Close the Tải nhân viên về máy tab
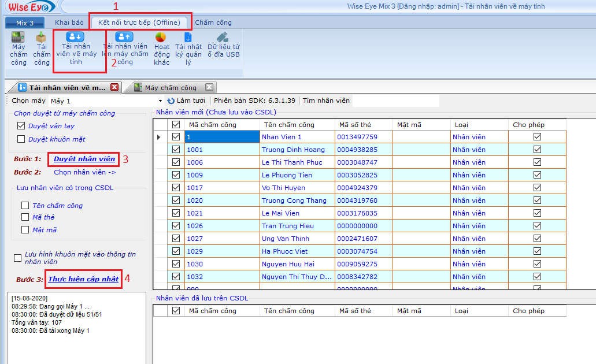Screen dimensions: 596x364 point(114,87)
